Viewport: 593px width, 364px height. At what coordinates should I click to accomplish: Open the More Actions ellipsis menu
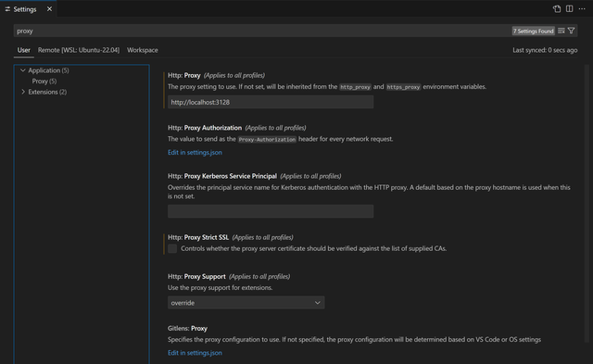pos(582,8)
